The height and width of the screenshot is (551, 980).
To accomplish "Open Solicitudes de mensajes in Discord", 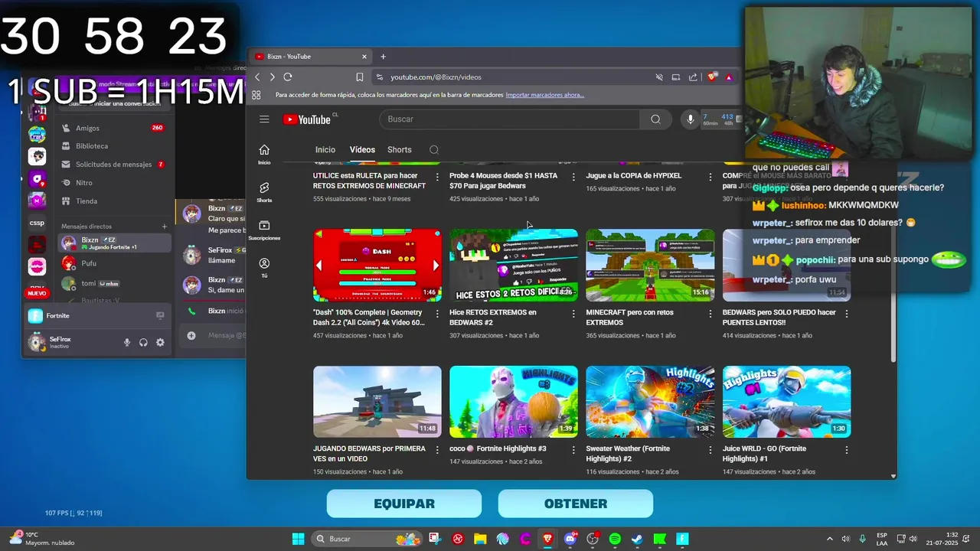I will click(x=115, y=165).
